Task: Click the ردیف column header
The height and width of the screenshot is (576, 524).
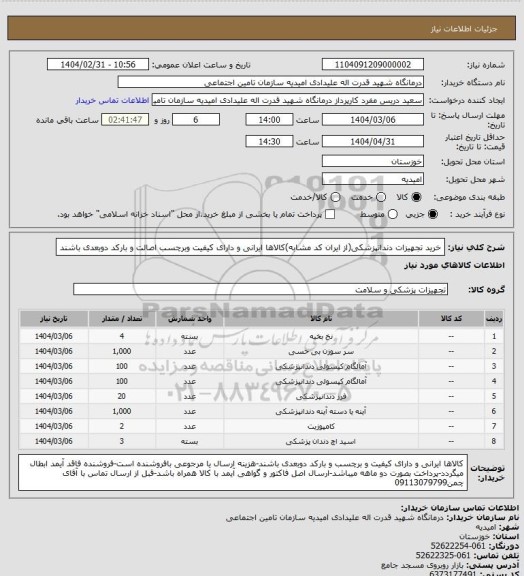Action: 494,319
